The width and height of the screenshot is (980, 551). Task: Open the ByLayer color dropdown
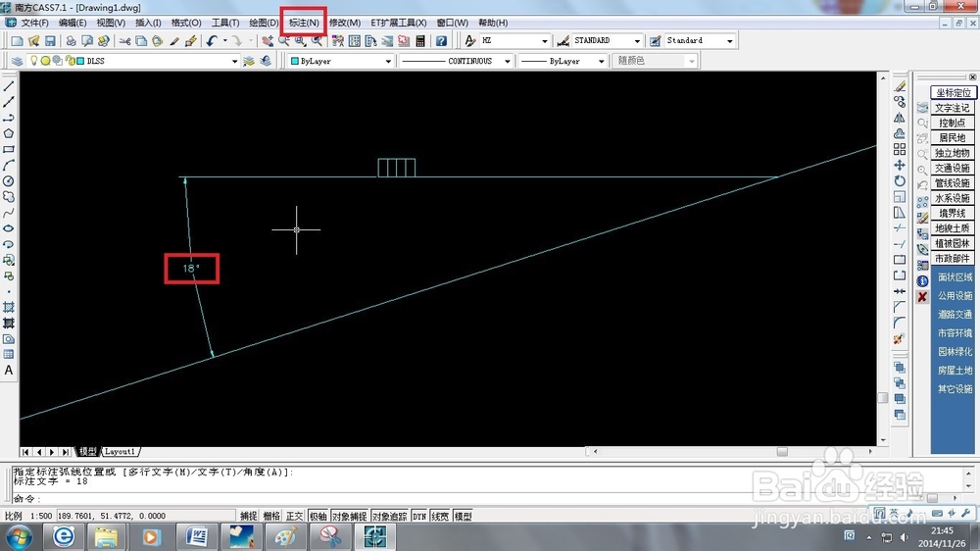[x=388, y=62]
